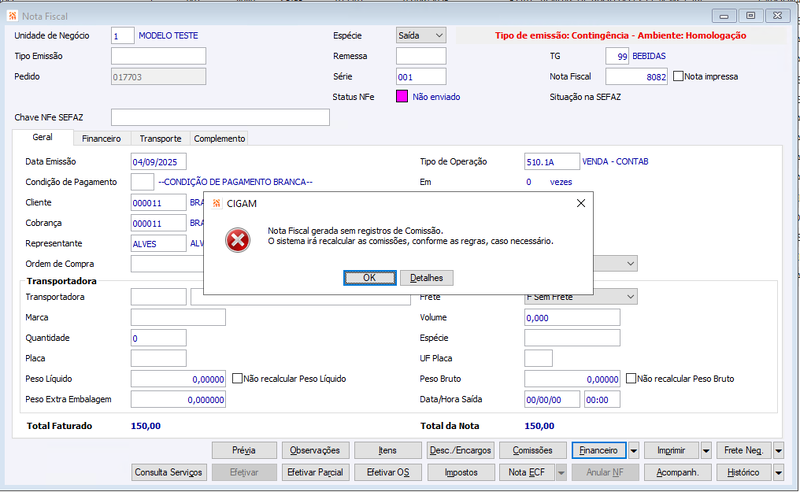Click the magenta Status NFe color box

tap(402, 96)
